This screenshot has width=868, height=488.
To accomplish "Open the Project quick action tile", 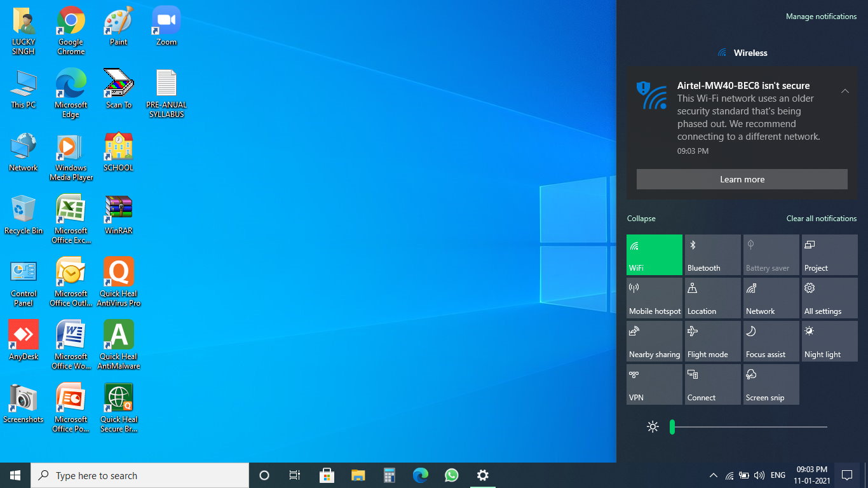I will [830, 255].
